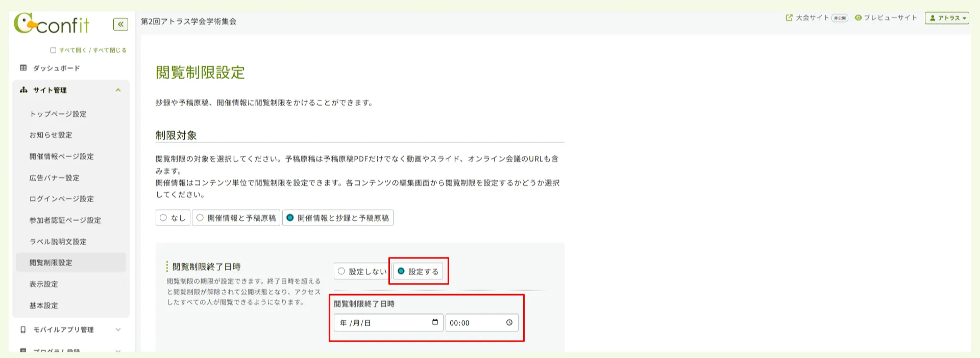
Task: Collapse the sidebar with double-chevron button
Action: point(120,24)
